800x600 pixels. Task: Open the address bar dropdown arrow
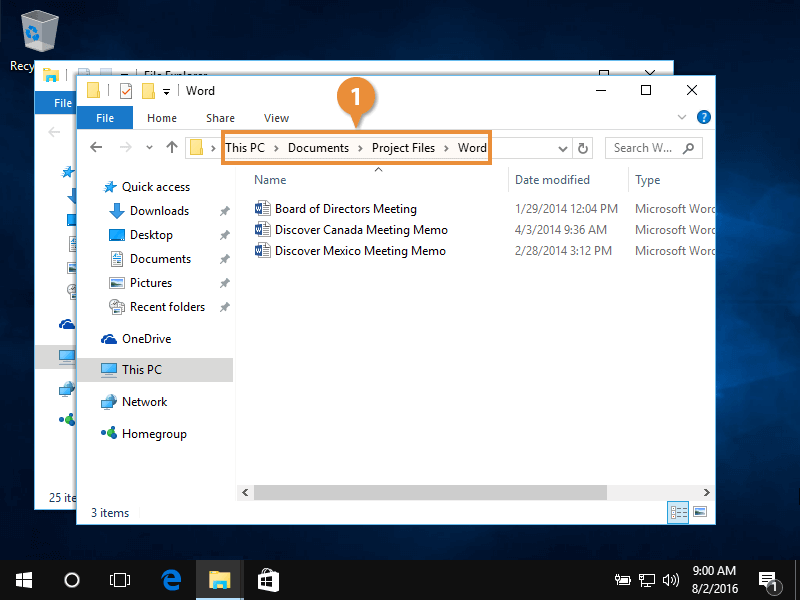(563, 147)
